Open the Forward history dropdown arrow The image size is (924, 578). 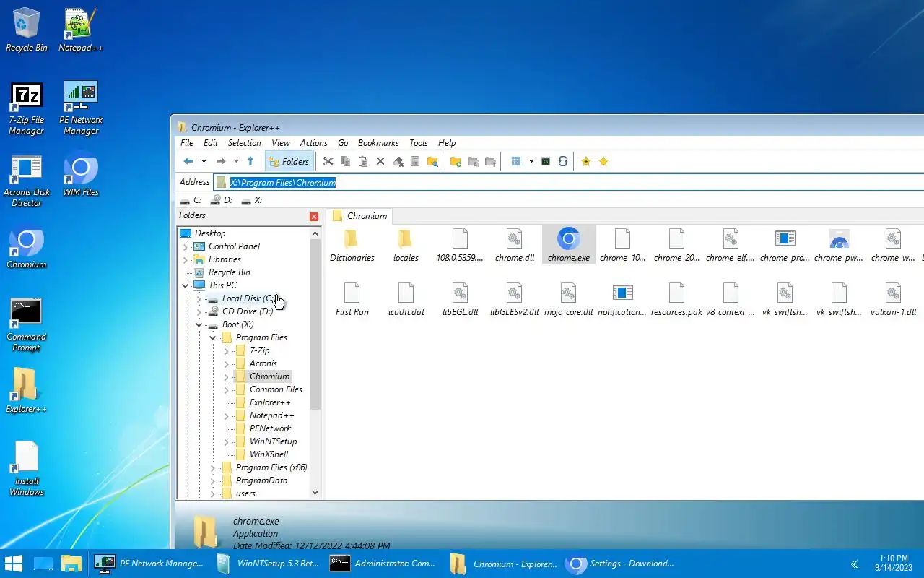pyautogui.click(x=236, y=161)
